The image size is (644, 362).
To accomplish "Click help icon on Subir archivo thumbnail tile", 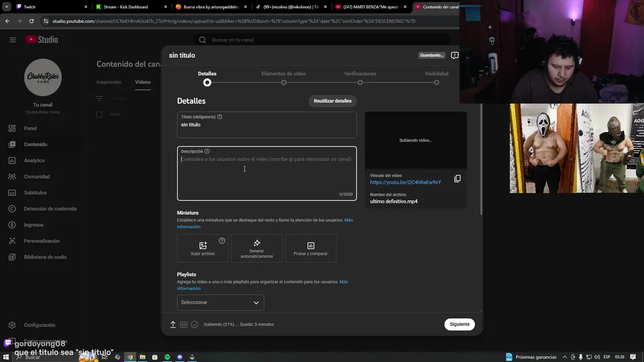I will click(222, 241).
